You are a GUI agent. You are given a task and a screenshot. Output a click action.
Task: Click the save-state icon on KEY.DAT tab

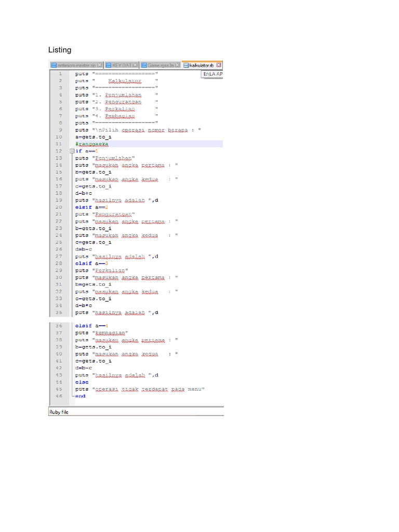tap(109, 65)
